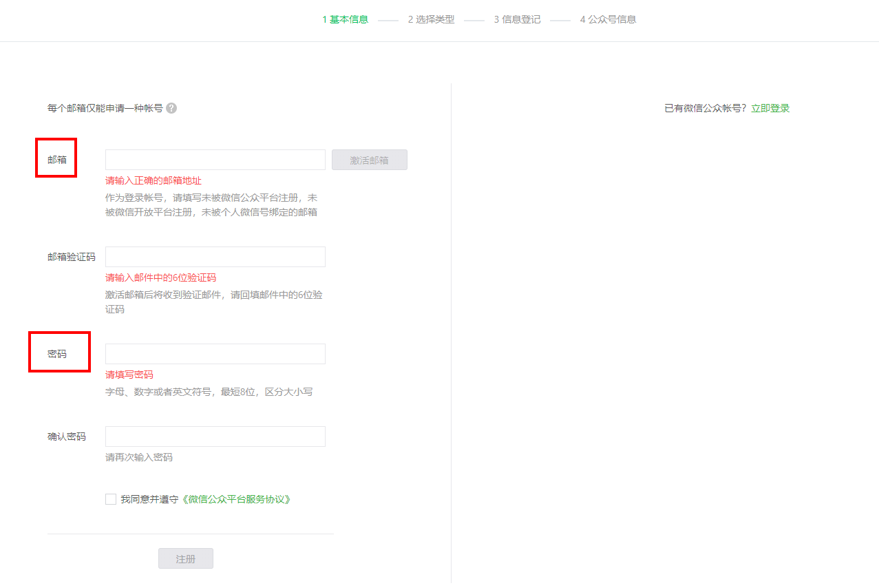This screenshot has width=879, height=588.
Task: Click the 确认密码 confirm password field
Action: point(214,436)
